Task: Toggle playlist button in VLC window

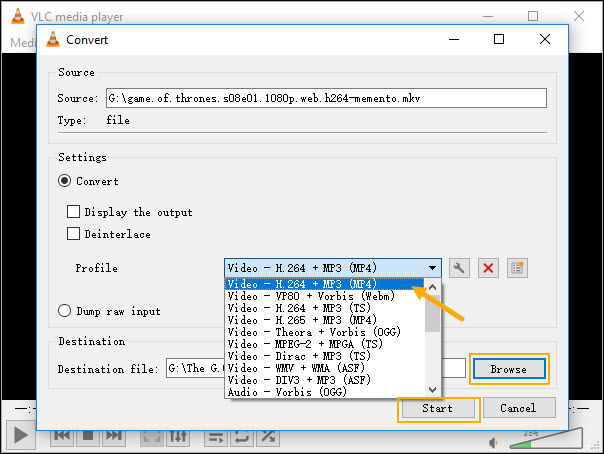Action: pyautogui.click(x=216, y=437)
